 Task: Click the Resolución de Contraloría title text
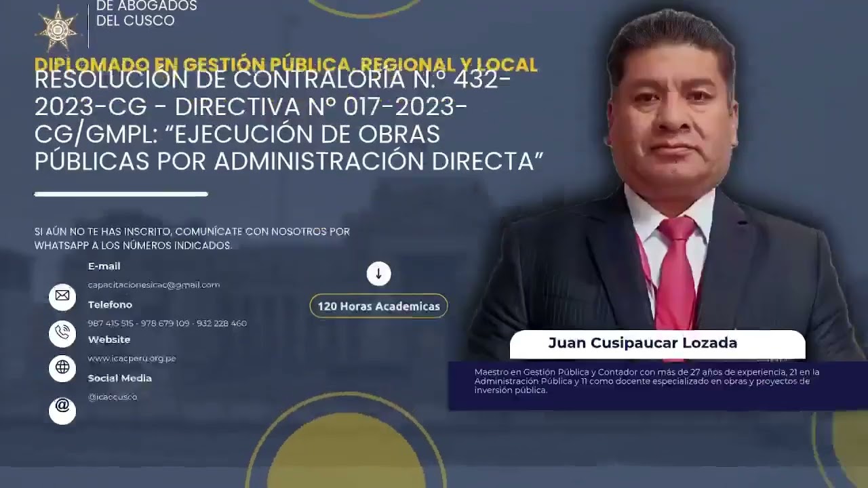289,121
